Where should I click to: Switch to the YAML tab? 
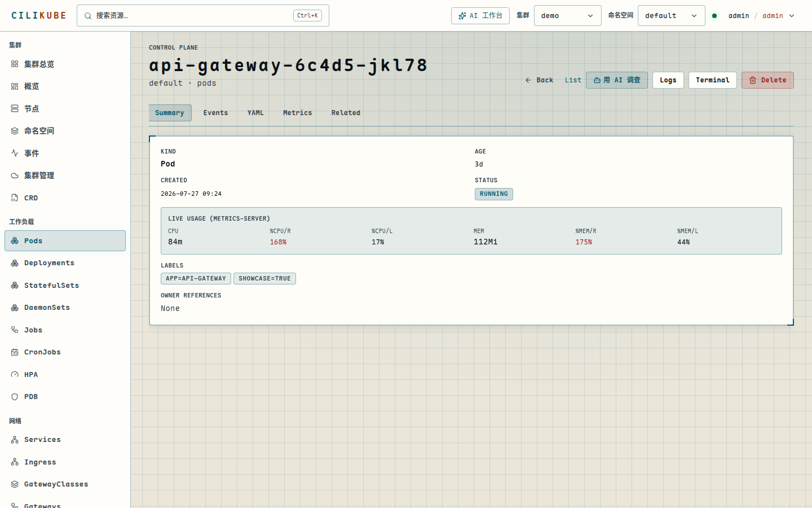[255, 113]
